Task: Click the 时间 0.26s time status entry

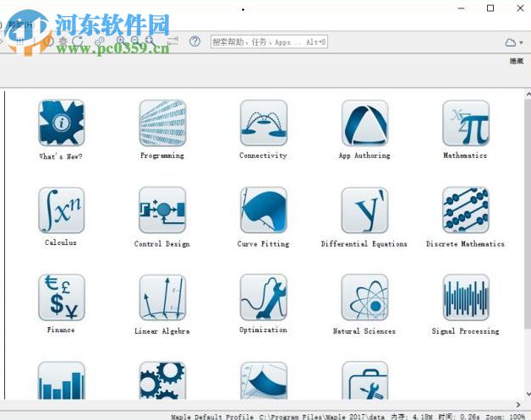Action: (459, 417)
